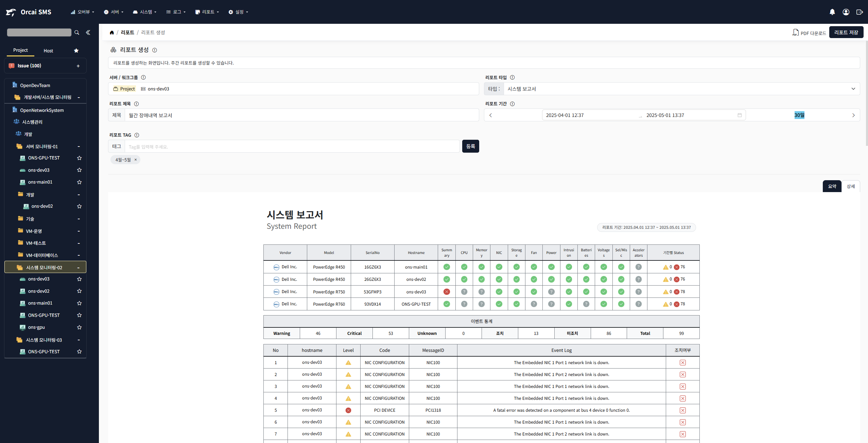Image resolution: width=868 pixels, height=443 pixels.
Task: Open the 로그 menu
Action: click(x=176, y=12)
